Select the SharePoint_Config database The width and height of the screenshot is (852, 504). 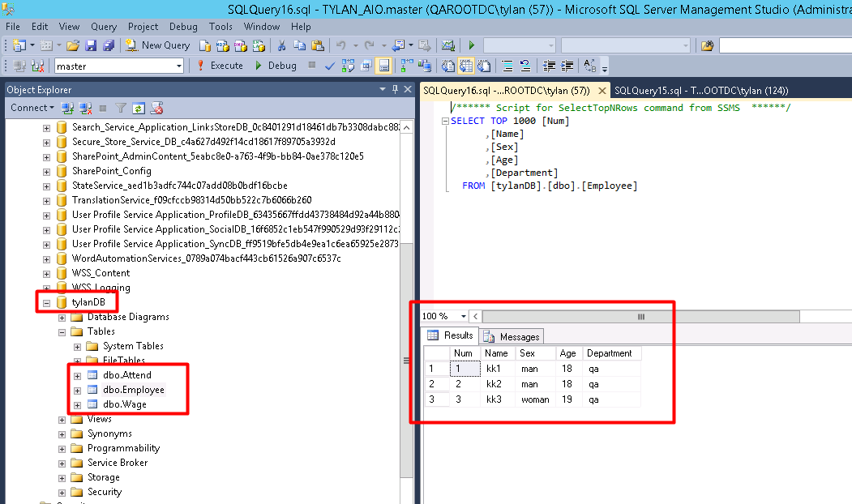pos(111,170)
